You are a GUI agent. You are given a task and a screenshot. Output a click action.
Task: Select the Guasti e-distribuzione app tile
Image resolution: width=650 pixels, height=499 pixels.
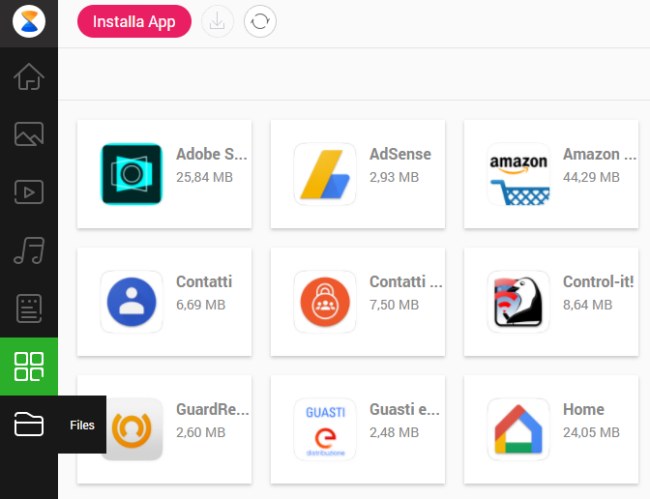tap(358, 429)
